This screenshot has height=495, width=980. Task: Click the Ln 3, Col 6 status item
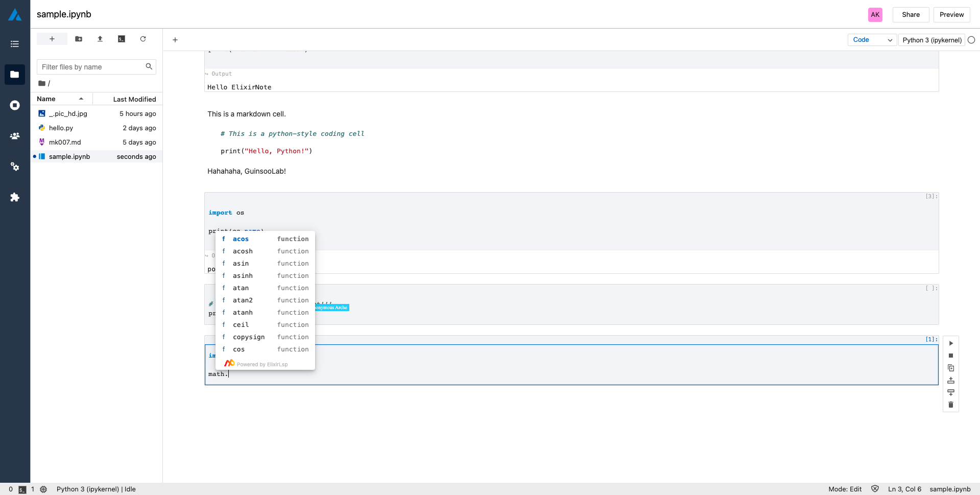[904, 489]
